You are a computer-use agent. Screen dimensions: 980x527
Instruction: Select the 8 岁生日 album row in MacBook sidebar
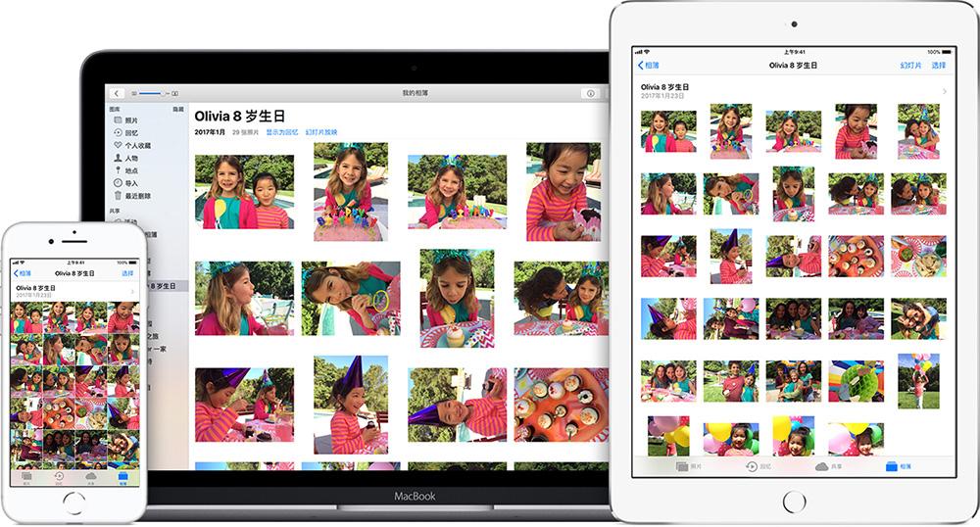[167, 285]
